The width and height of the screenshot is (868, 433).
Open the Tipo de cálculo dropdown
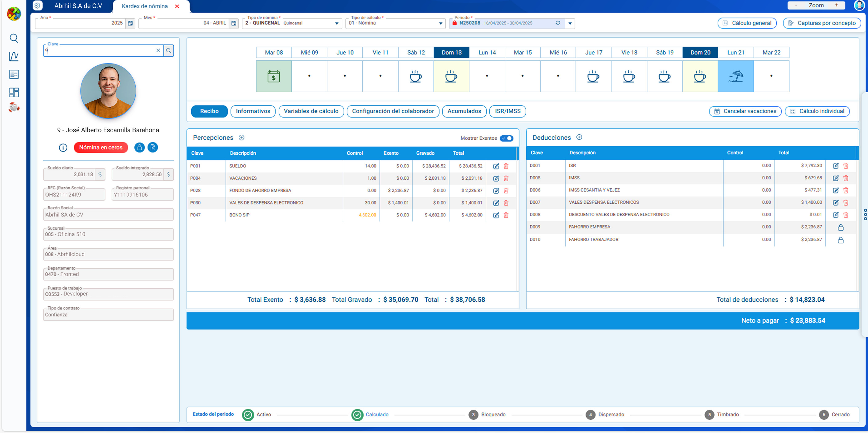point(440,23)
